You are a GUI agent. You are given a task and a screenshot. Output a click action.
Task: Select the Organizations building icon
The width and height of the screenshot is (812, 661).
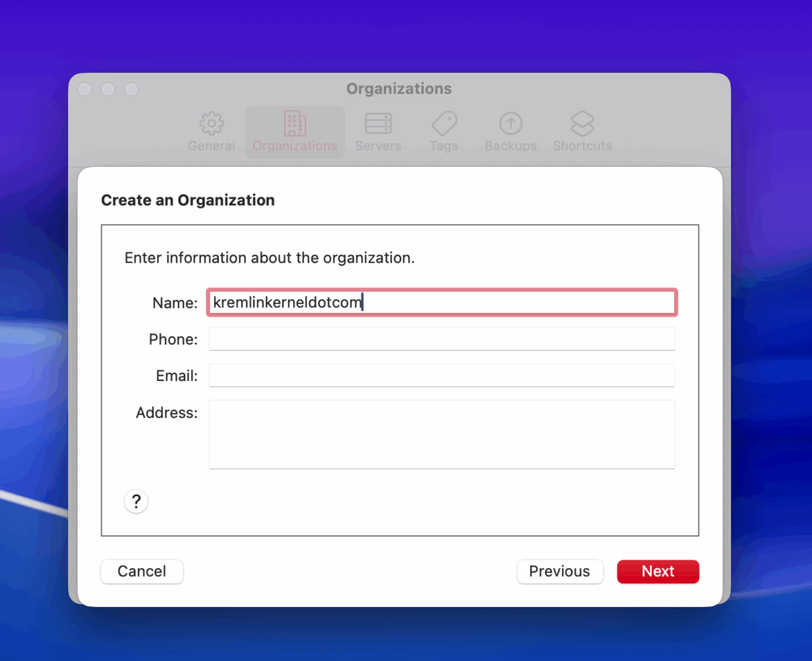(294, 124)
